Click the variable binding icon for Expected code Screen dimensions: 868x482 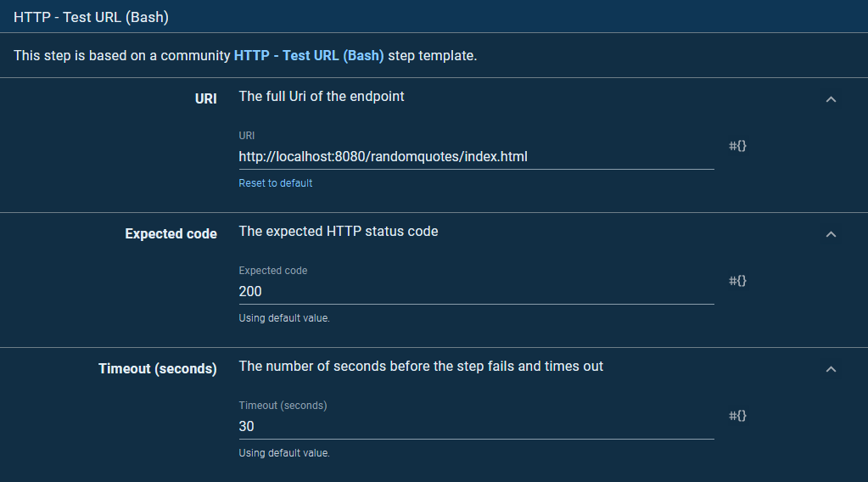(x=737, y=281)
